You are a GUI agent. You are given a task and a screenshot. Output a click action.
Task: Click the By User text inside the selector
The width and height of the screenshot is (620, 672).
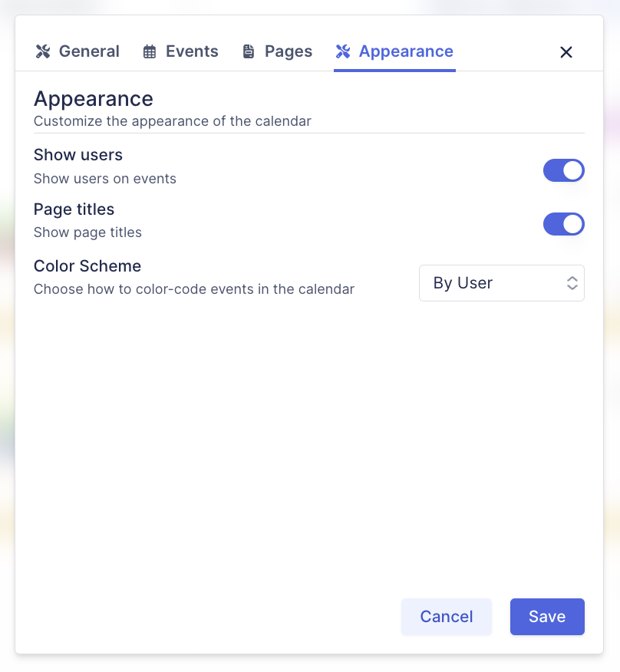tap(462, 283)
